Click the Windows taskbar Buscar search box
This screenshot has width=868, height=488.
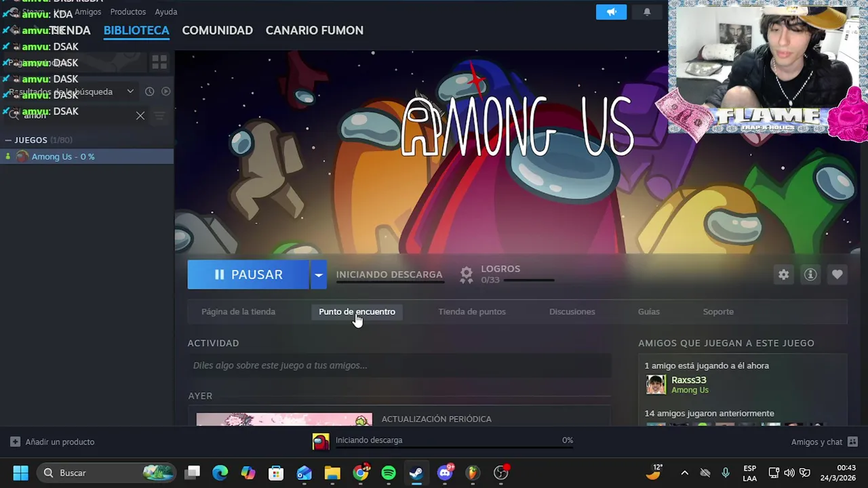point(106,472)
